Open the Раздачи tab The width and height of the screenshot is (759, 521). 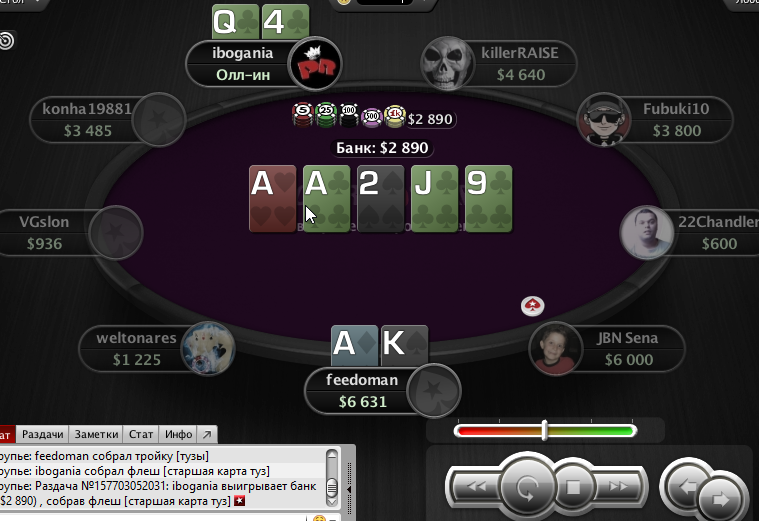click(43, 434)
